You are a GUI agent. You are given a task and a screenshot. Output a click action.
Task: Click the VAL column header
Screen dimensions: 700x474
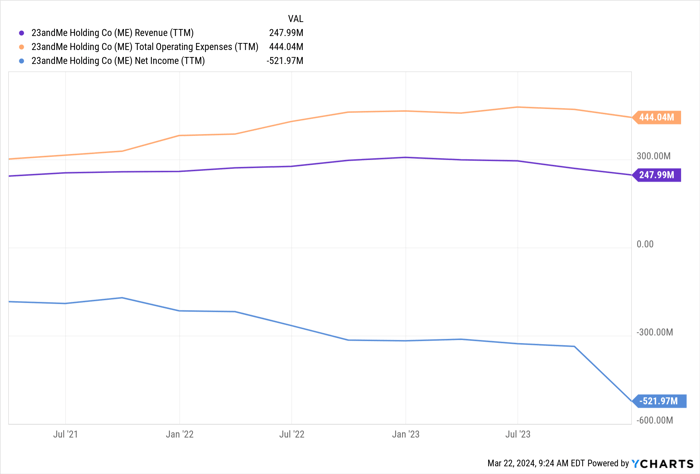coord(296,19)
